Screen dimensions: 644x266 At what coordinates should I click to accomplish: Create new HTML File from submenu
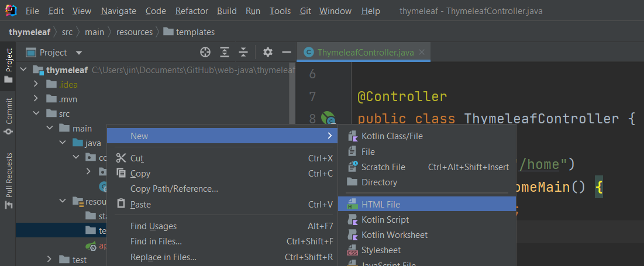click(427, 204)
